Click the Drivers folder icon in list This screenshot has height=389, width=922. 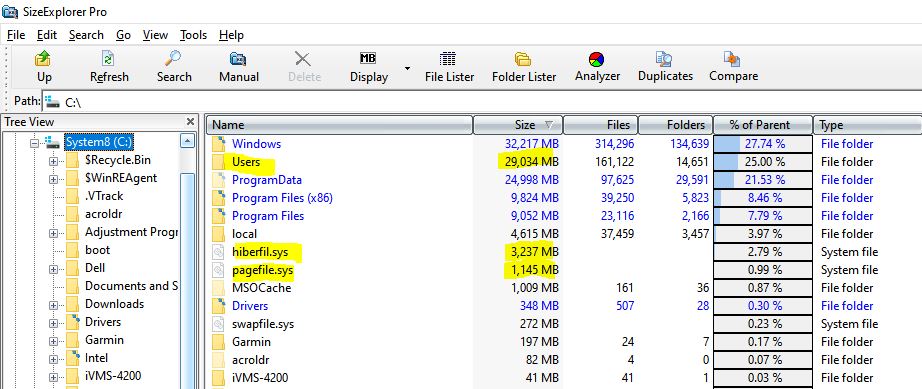click(219, 306)
